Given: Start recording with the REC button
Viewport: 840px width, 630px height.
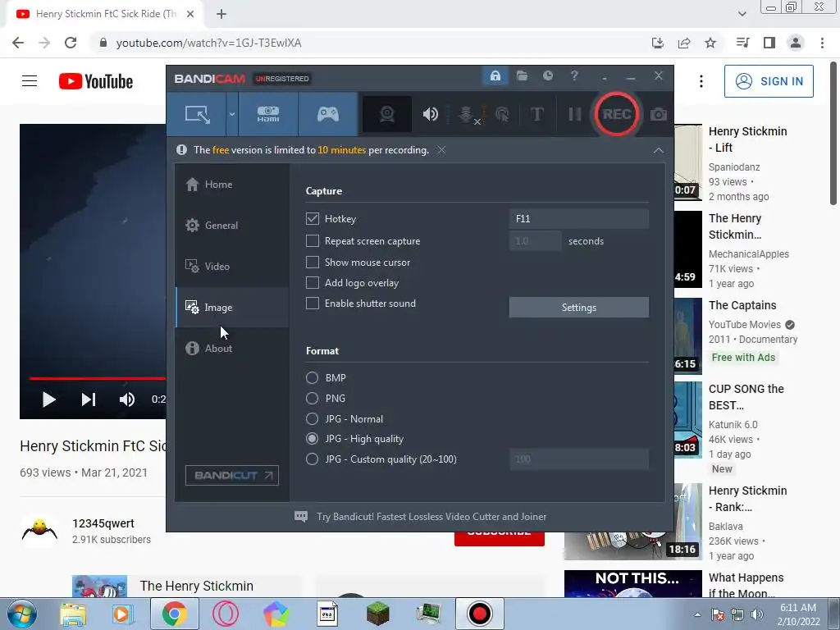Looking at the screenshot, I should pos(616,114).
